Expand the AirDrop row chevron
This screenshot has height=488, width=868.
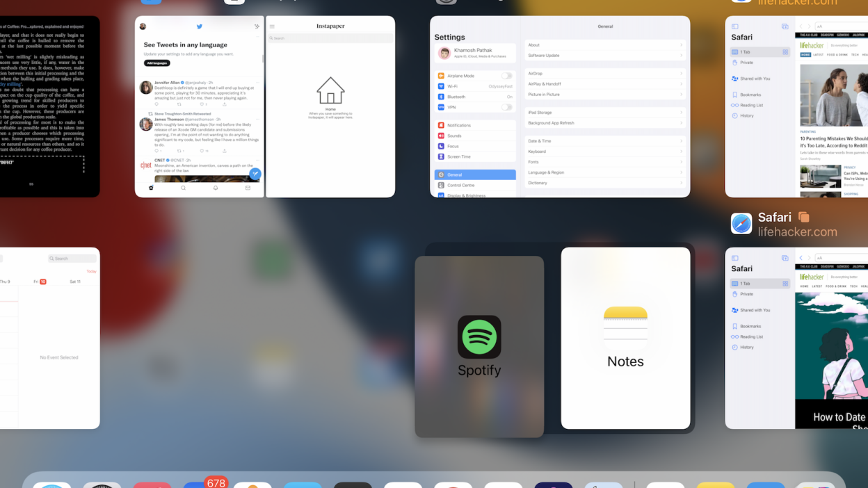click(681, 73)
